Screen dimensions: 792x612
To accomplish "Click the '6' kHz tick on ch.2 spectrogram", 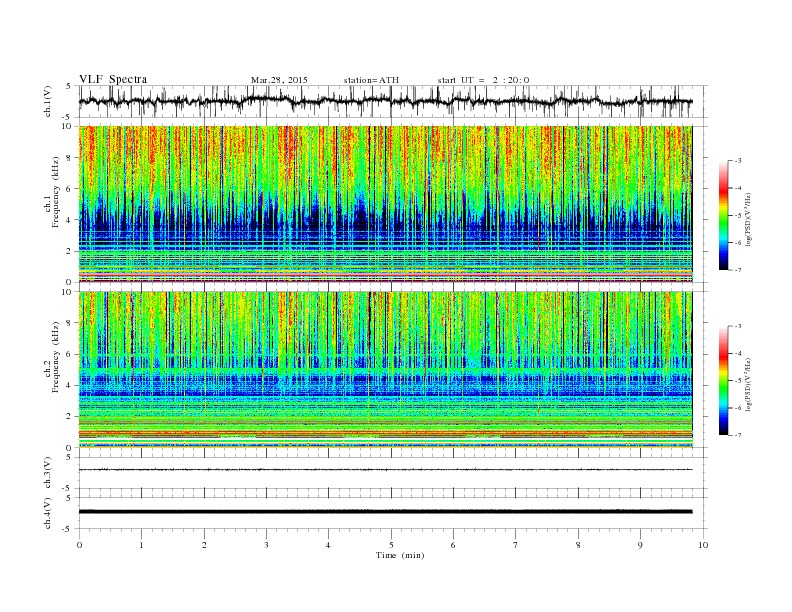I will 69,354.
